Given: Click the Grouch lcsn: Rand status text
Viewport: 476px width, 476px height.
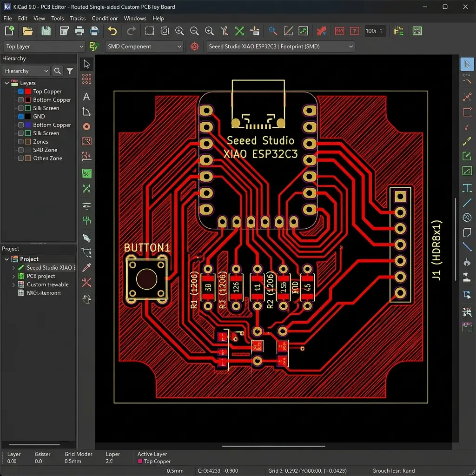Looking at the screenshot, I should (393, 471).
